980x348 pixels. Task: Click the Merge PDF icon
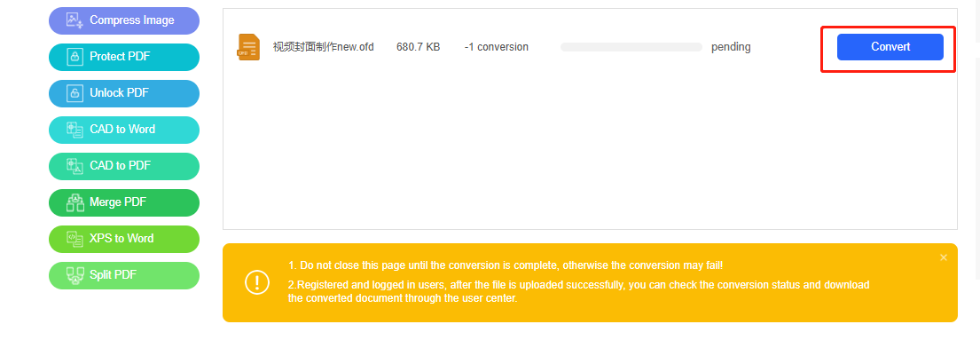(75, 202)
